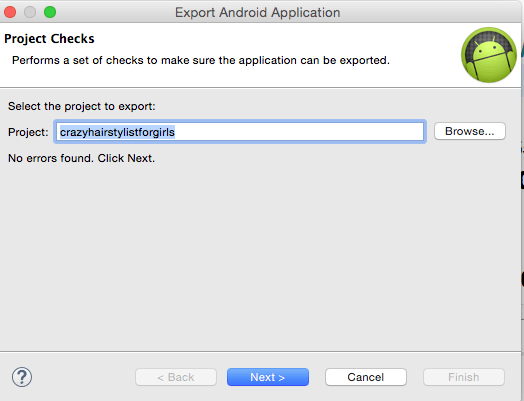Screen dimensions: 524x401
Task: Click the grayed-out < Back button
Action: tap(176, 377)
